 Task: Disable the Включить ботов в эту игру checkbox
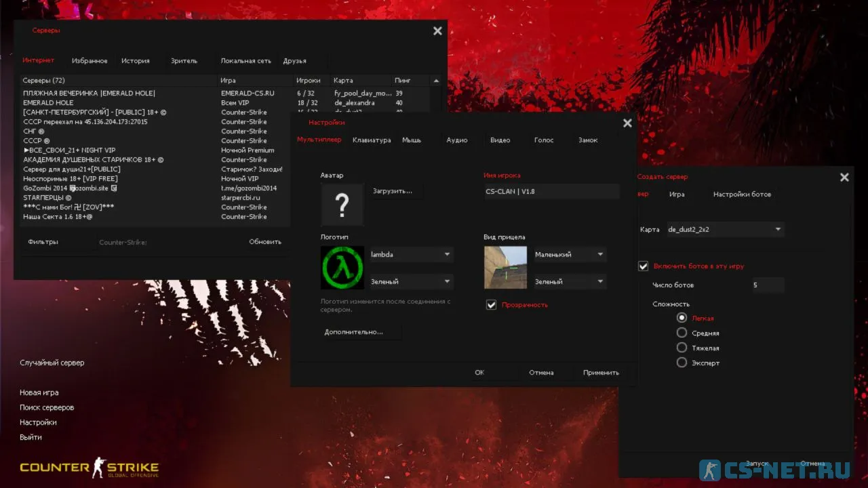[644, 266]
